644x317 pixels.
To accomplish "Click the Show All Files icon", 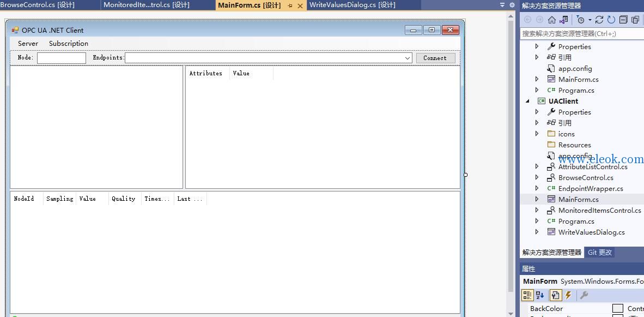I will tap(635, 20).
